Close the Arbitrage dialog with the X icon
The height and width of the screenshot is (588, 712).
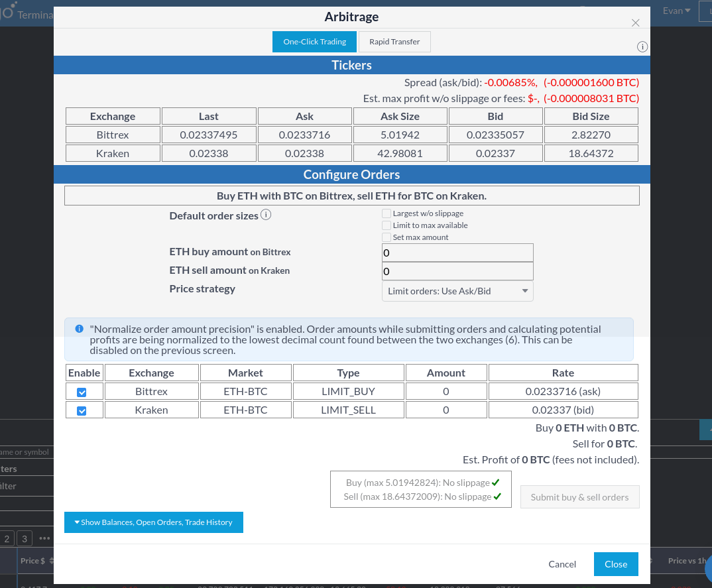[x=635, y=23]
